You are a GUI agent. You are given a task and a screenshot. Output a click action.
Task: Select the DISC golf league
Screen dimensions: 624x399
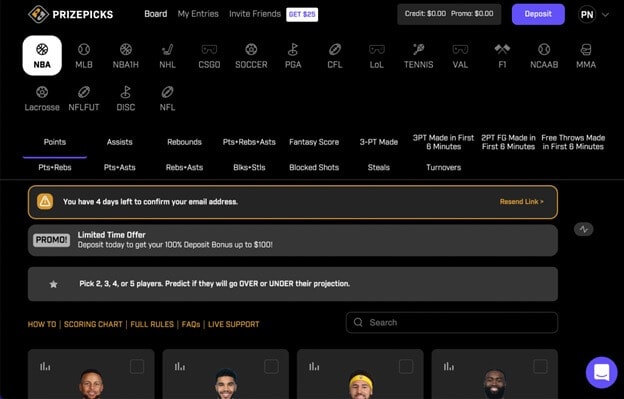(126, 99)
